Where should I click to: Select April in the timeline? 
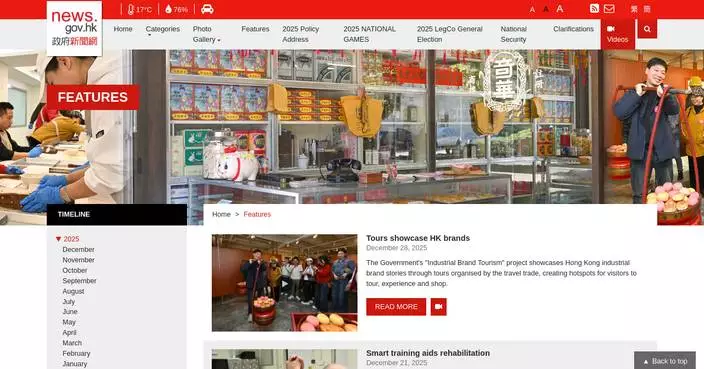pos(69,333)
